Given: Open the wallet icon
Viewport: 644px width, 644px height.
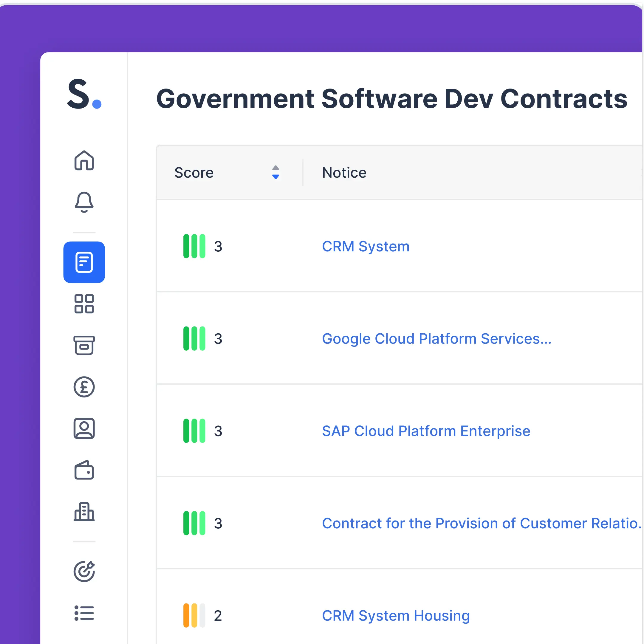Looking at the screenshot, I should (x=84, y=470).
